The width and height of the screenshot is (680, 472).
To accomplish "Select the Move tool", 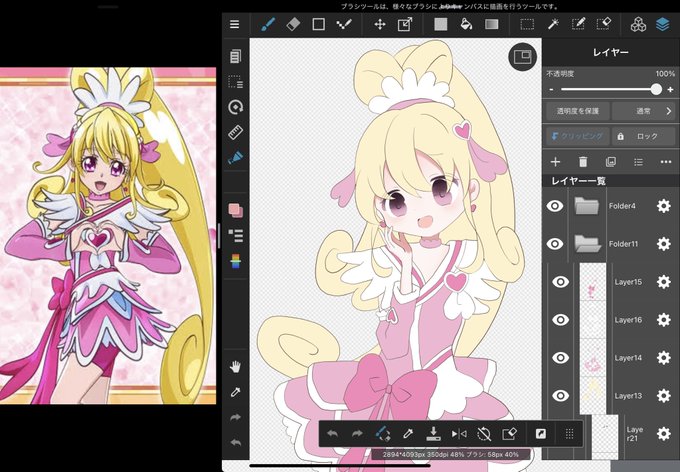I will (380, 24).
